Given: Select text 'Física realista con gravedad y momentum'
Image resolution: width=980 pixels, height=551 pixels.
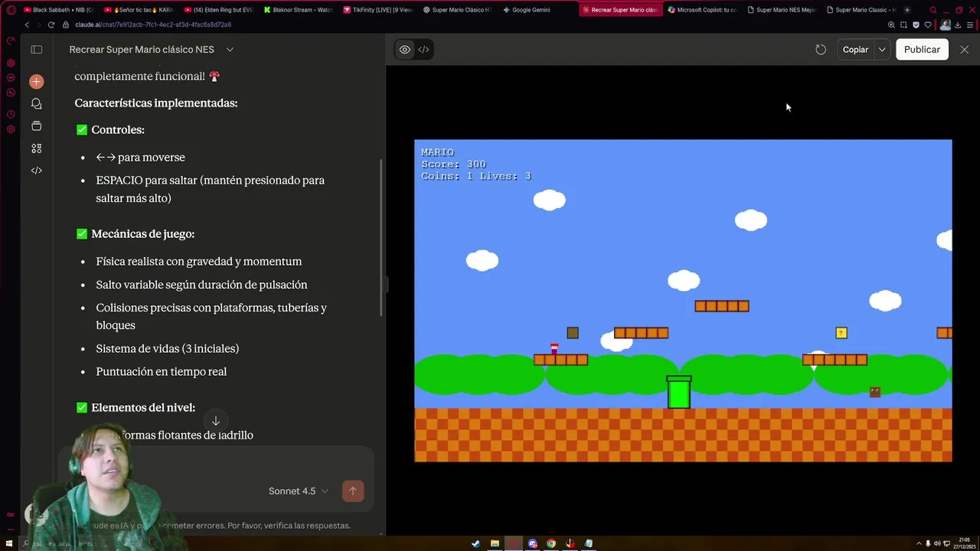Looking at the screenshot, I should tap(199, 261).
